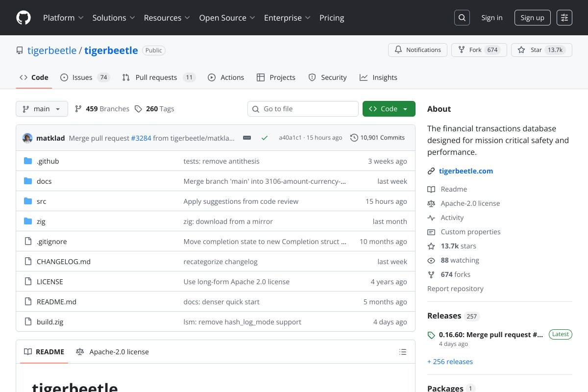Click the docs folder icon
588x392 pixels.
pyautogui.click(x=28, y=181)
